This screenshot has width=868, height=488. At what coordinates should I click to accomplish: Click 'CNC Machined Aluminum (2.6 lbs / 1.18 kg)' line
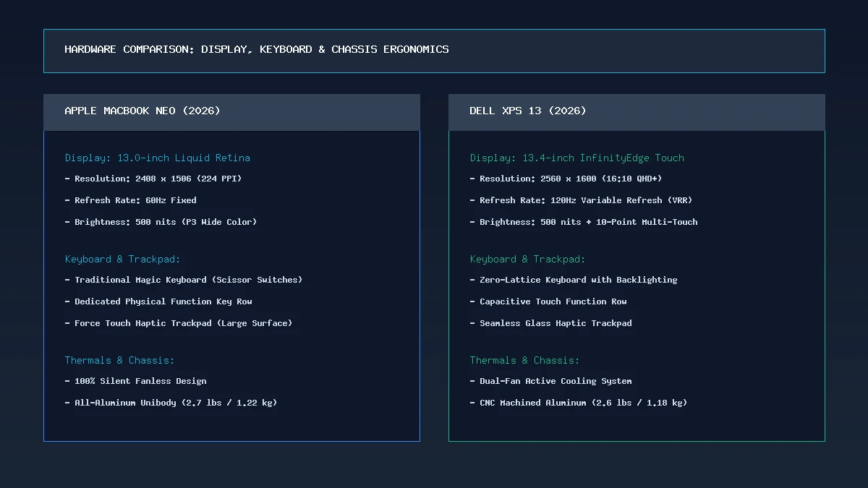point(579,403)
